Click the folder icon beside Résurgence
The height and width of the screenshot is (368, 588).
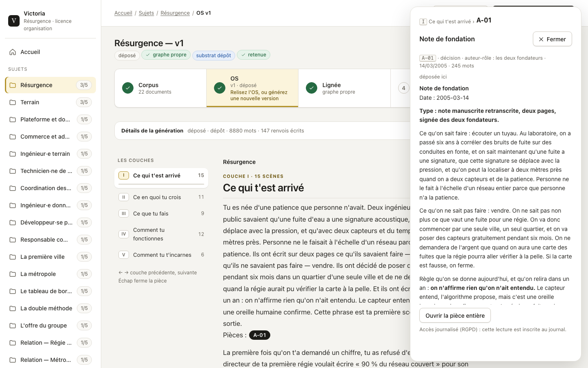(13, 85)
